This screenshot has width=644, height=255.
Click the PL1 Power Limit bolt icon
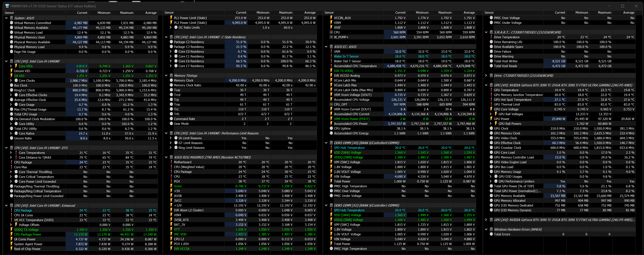click(x=171, y=18)
